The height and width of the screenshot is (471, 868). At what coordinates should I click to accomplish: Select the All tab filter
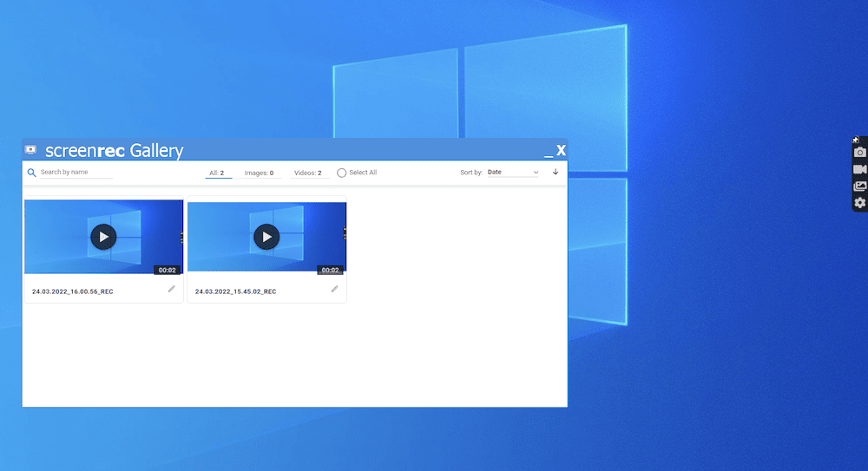[x=217, y=173]
